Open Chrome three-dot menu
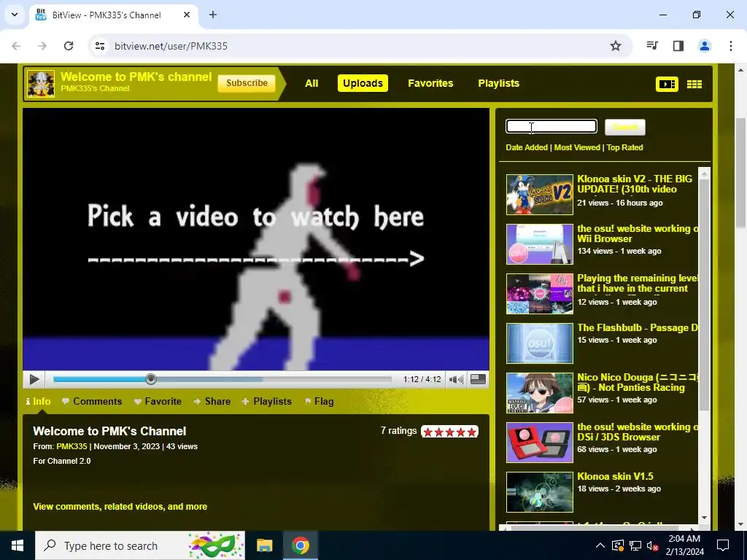Screen dimensions: 747x560 [731, 46]
